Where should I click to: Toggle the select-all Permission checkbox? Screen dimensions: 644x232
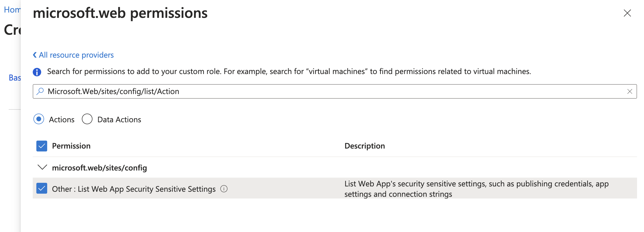click(42, 146)
